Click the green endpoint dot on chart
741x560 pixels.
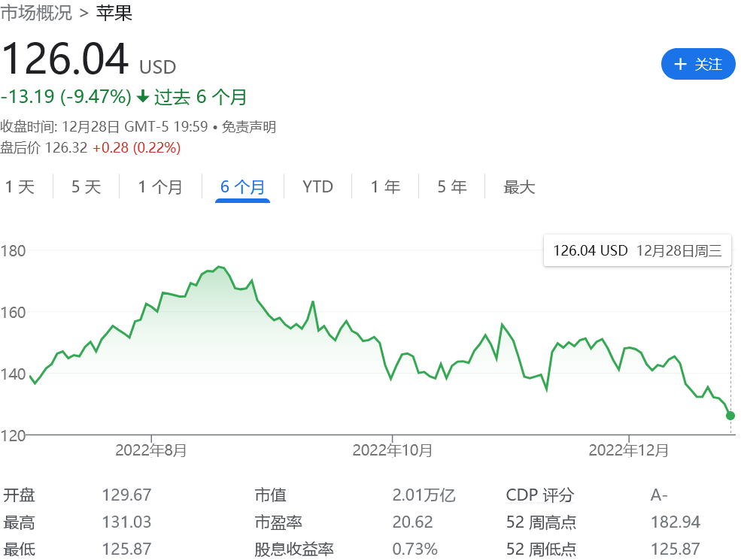click(x=730, y=416)
